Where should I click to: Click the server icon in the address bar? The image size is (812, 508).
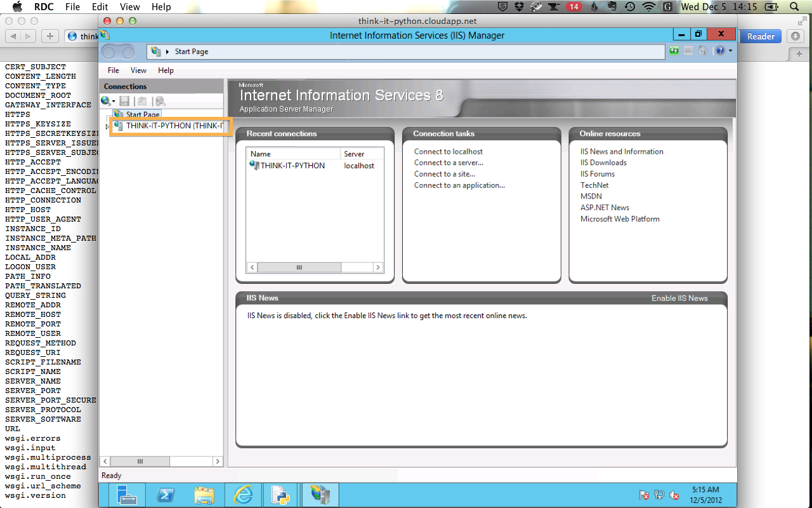click(x=156, y=51)
